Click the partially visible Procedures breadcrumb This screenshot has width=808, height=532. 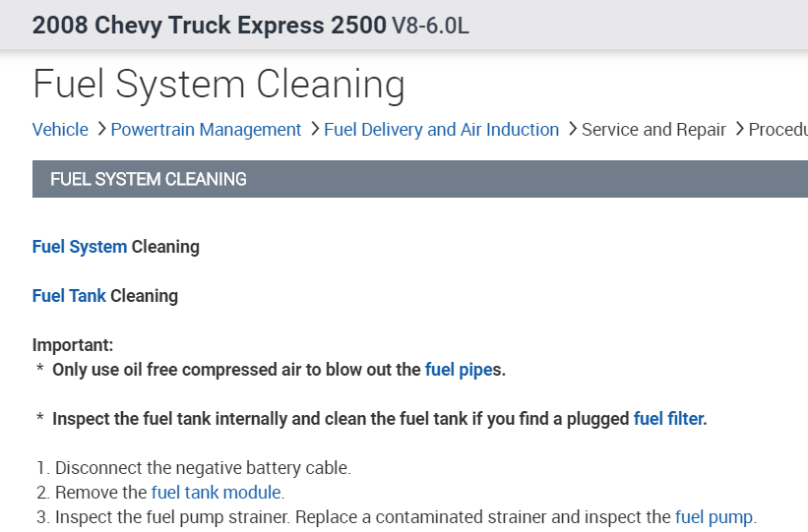[777, 130]
